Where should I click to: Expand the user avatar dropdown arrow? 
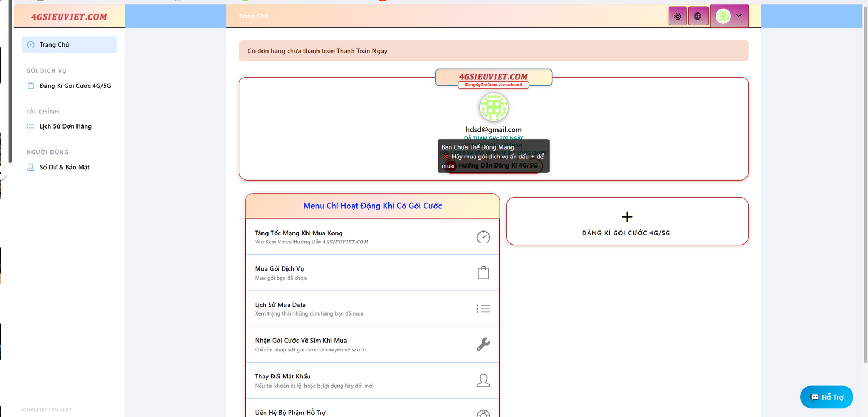pyautogui.click(x=739, y=16)
